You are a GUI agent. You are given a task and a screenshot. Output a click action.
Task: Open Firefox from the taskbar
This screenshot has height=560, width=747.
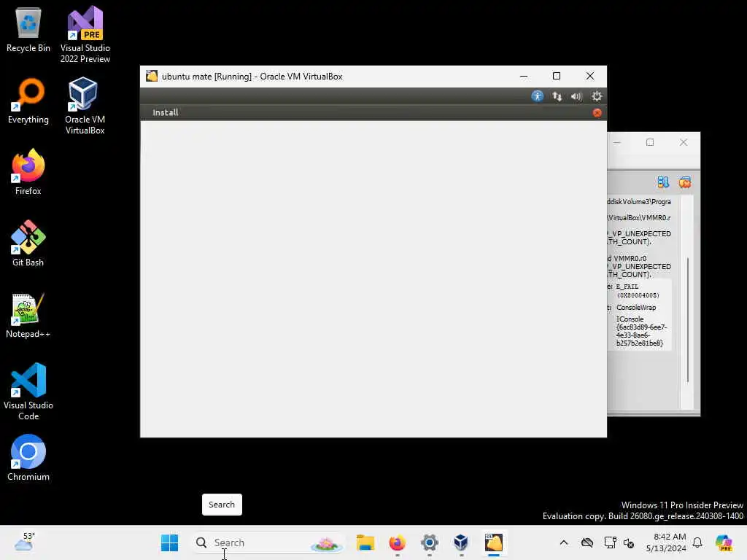pyautogui.click(x=398, y=542)
